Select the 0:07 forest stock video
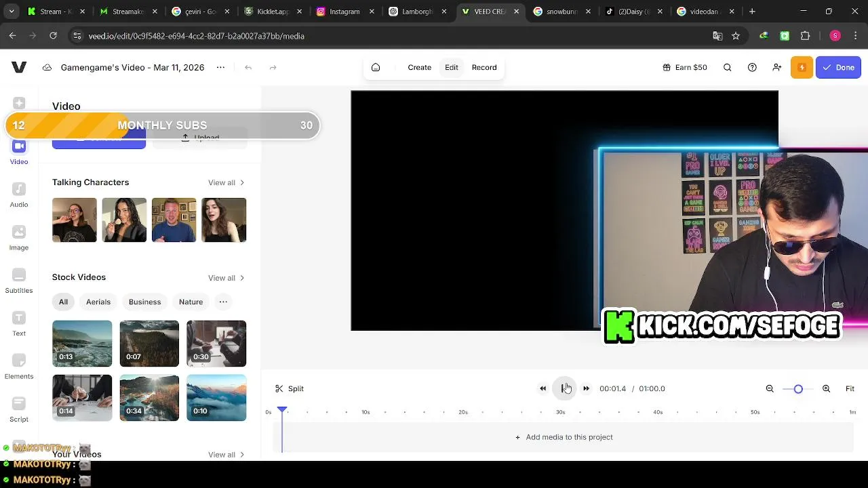This screenshot has height=488, width=868. [x=149, y=344]
